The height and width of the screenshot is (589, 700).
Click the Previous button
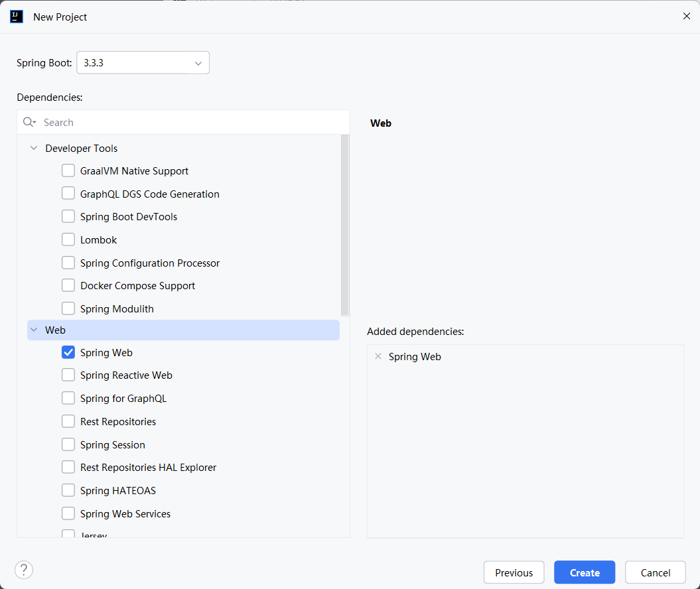(514, 572)
